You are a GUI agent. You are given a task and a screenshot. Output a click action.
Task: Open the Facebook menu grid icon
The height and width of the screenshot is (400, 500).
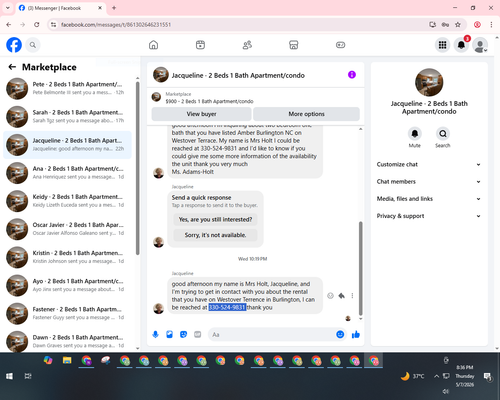click(x=442, y=45)
